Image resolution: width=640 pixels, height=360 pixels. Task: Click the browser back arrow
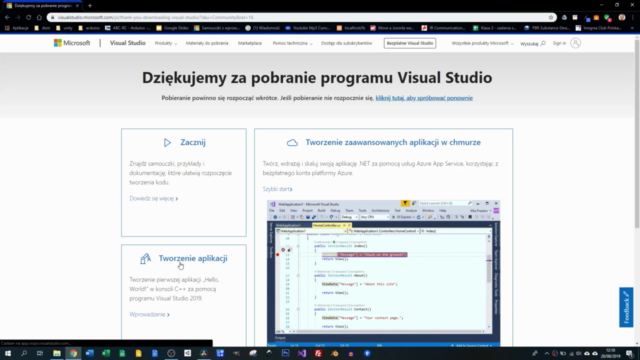[7, 17]
